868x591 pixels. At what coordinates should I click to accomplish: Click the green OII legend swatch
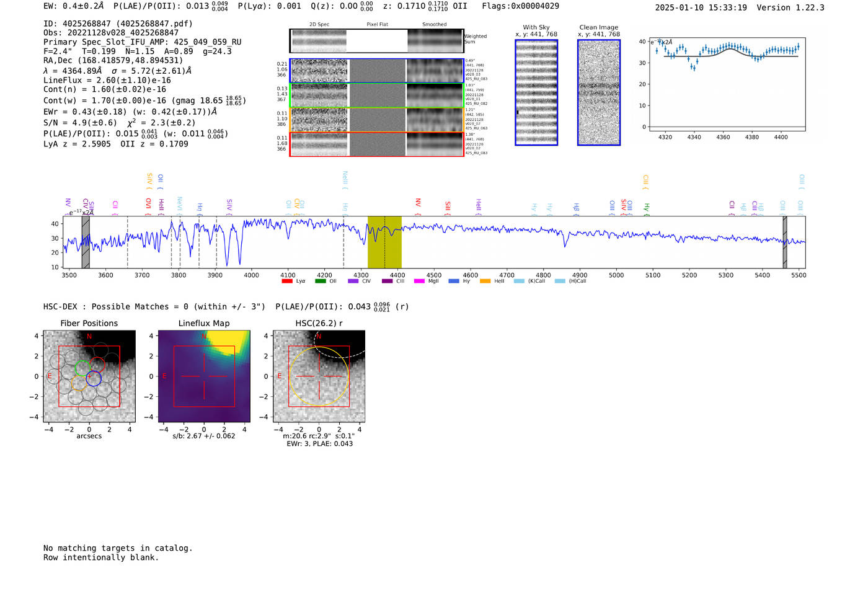pos(320,281)
